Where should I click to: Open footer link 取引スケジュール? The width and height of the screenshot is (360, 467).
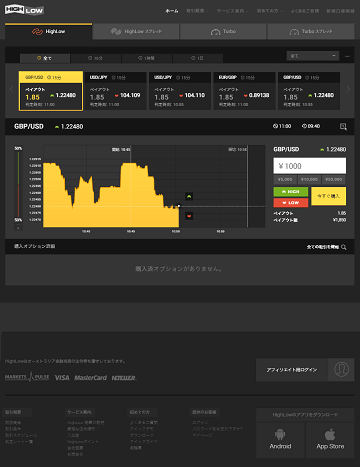point(21,435)
